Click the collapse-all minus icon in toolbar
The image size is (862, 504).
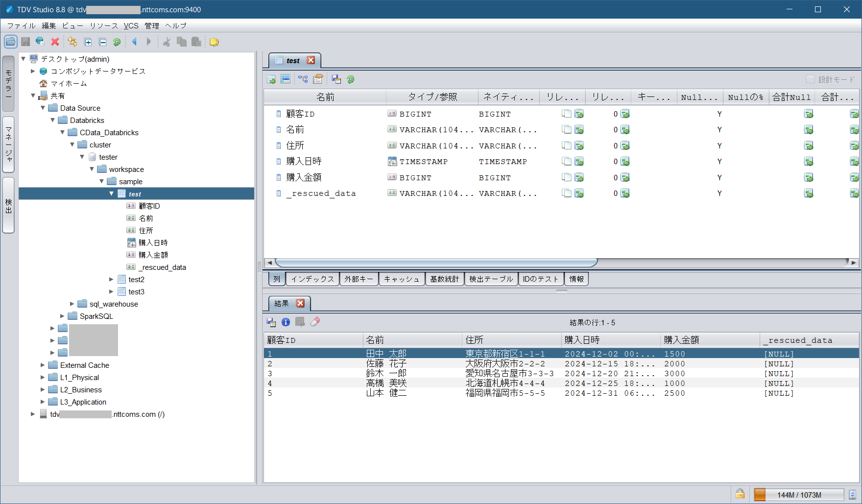click(x=102, y=42)
